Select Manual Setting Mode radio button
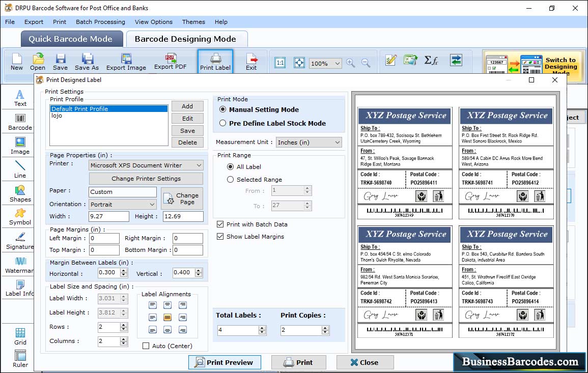Screen dimensions: 588x373 [x=223, y=109]
